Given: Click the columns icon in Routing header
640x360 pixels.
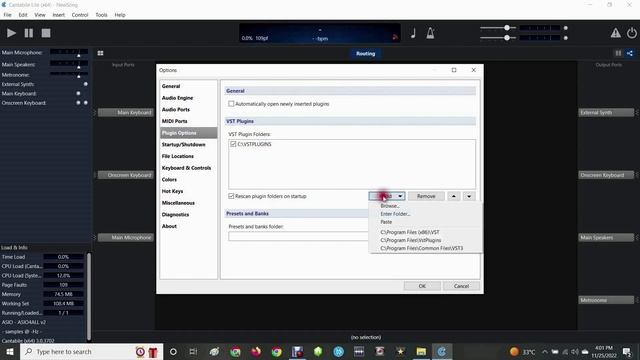Looking at the screenshot, I should (x=618, y=53).
